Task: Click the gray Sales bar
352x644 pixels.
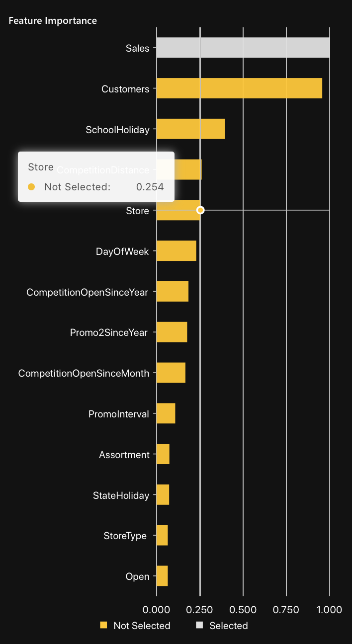Action: [243, 48]
